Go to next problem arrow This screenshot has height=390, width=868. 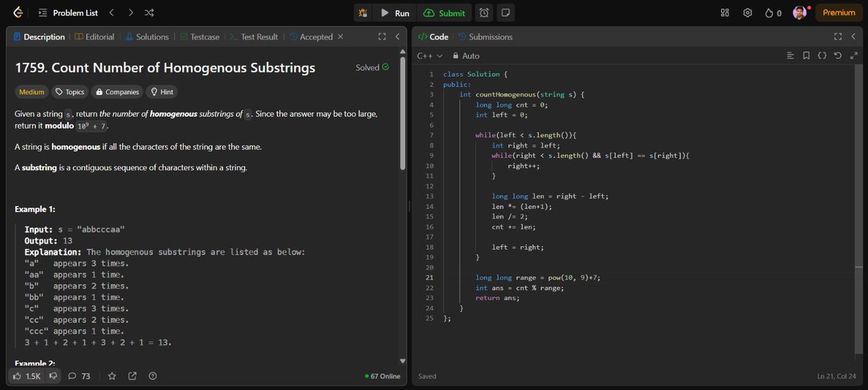click(x=130, y=13)
